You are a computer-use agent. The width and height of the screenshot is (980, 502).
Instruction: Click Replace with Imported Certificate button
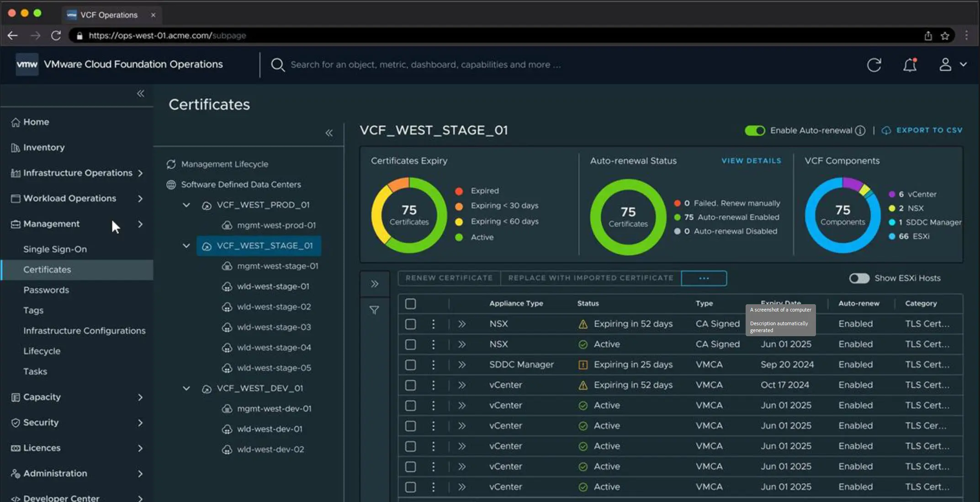pyautogui.click(x=591, y=278)
